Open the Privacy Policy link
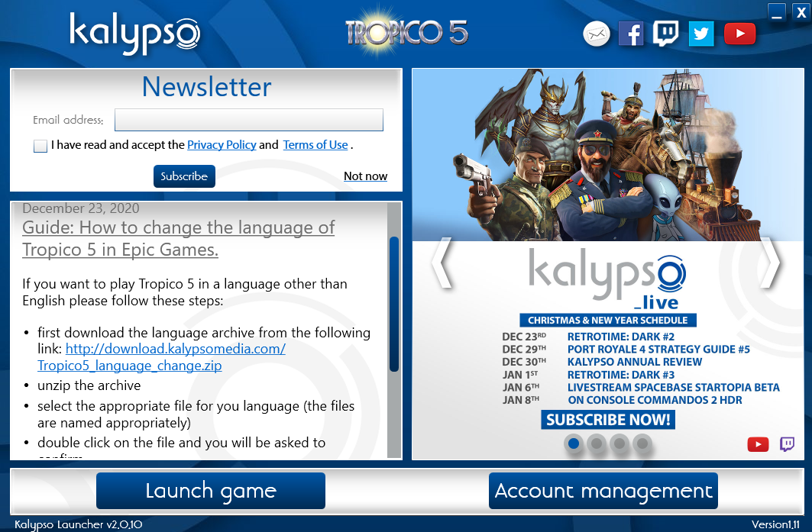This screenshot has width=812, height=532. pyautogui.click(x=222, y=145)
